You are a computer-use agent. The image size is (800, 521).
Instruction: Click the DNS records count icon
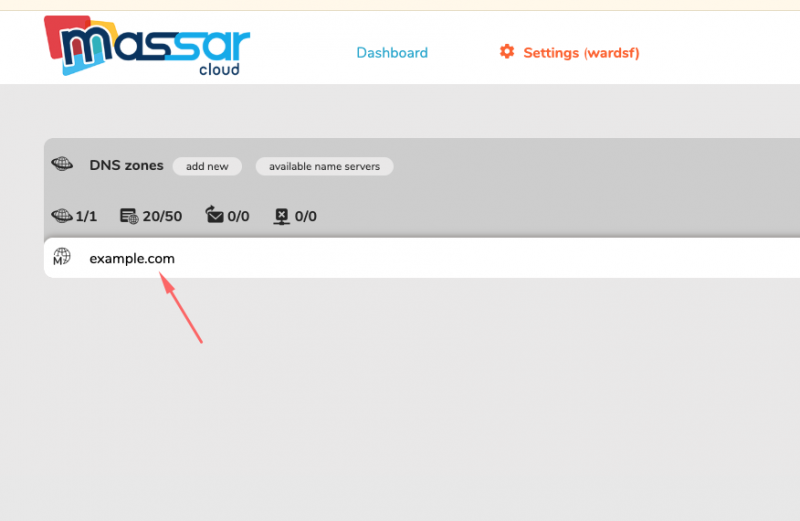[129, 216]
